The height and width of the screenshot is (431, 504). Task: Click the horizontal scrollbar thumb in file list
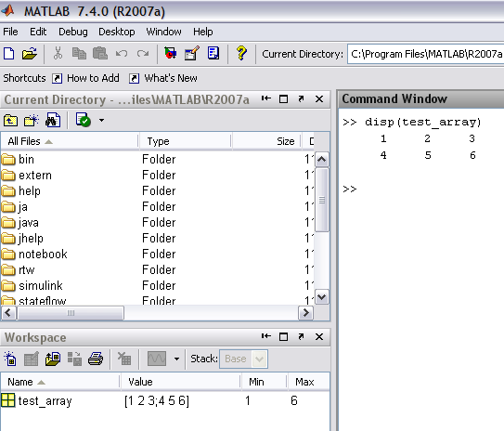point(71,313)
